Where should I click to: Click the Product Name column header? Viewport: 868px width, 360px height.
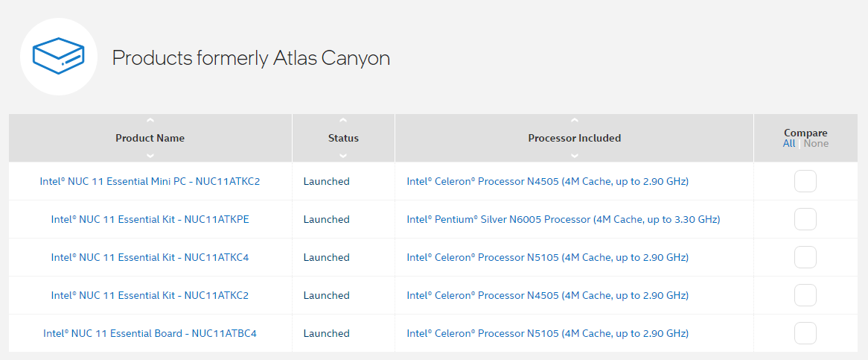point(150,138)
